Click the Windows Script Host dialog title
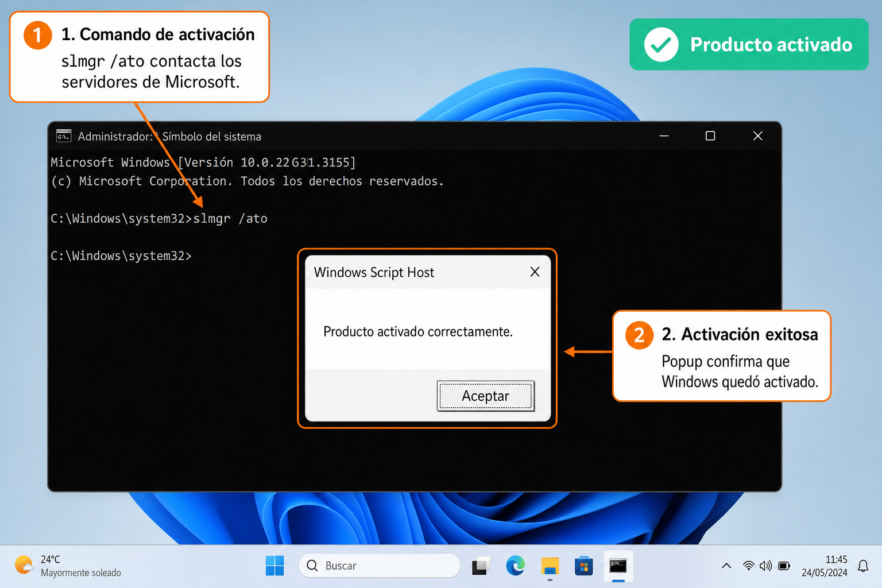 click(374, 272)
